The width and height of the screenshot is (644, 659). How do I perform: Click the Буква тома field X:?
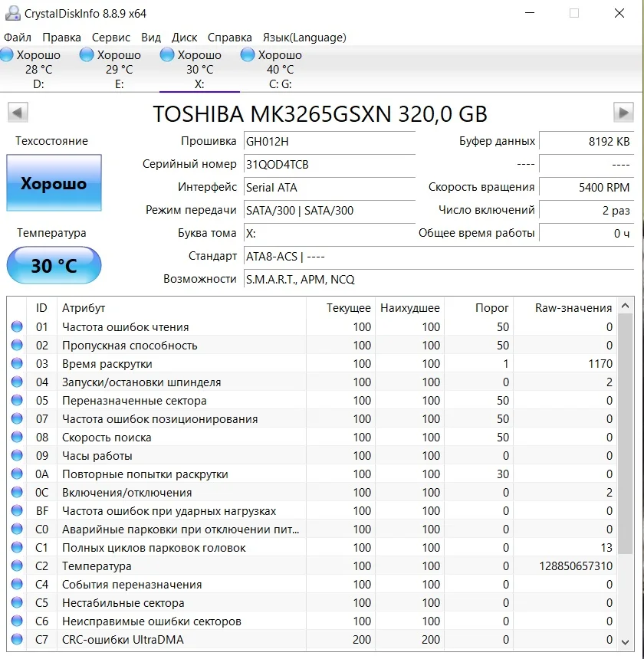coord(330,233)
